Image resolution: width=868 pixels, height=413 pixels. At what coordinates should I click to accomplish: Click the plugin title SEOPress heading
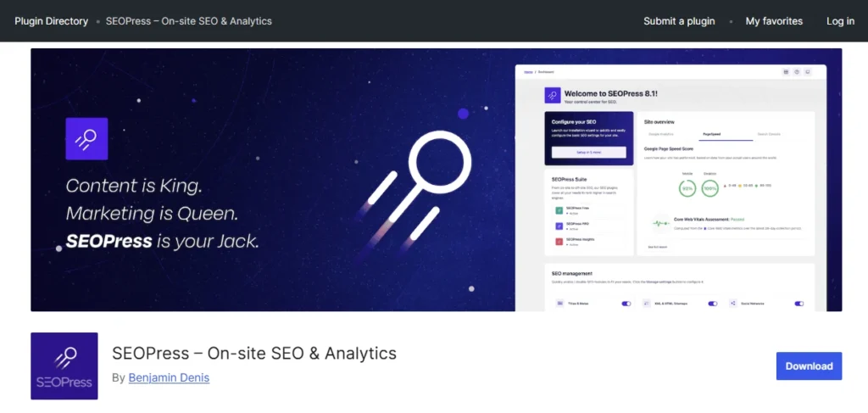click(254, 353)
